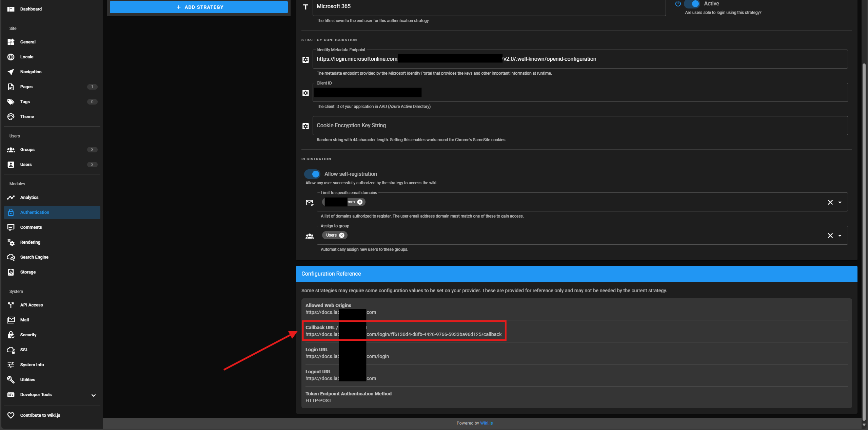Open Locale globe icon
The width and height of the screenshot is (868, 430).
coord(11,57)
